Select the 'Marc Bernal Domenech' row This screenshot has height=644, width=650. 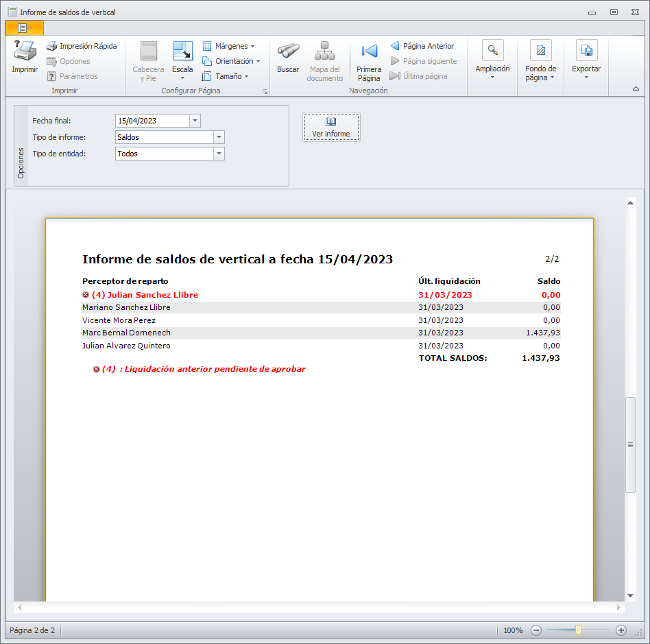[x=321, y=333]
